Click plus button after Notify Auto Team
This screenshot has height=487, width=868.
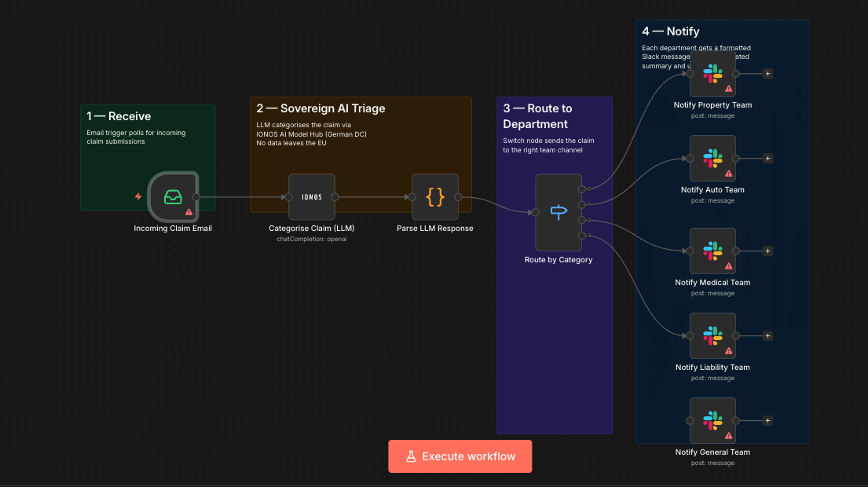click(x=767, y=159)
